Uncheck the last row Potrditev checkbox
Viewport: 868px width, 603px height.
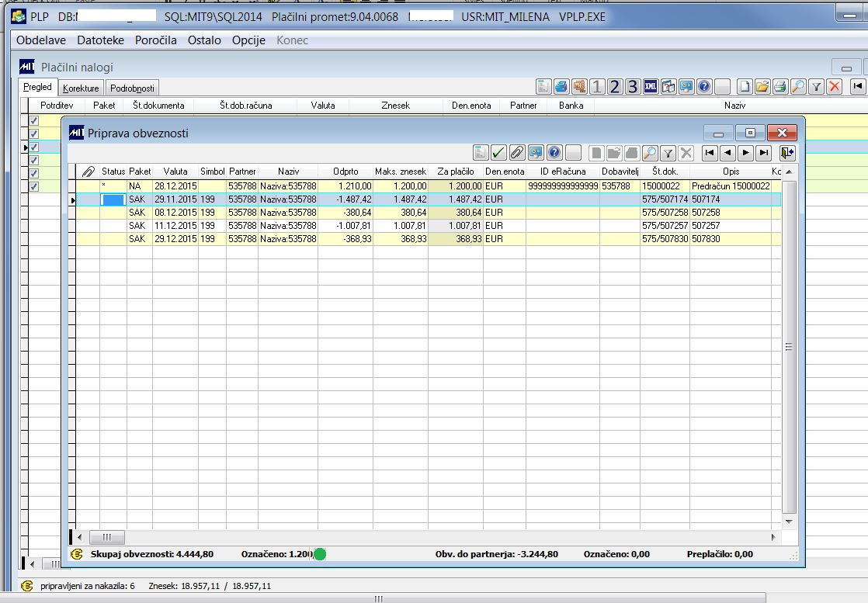(x=34, y=186)
